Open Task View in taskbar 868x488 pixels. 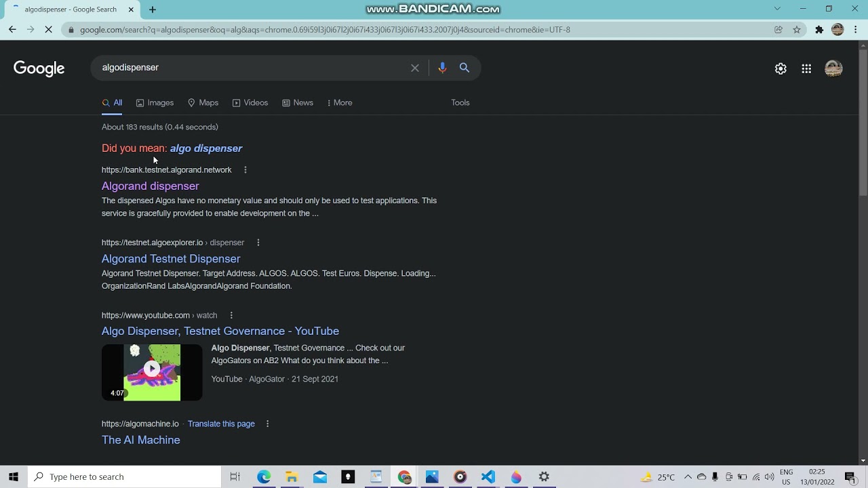point(235,476)
